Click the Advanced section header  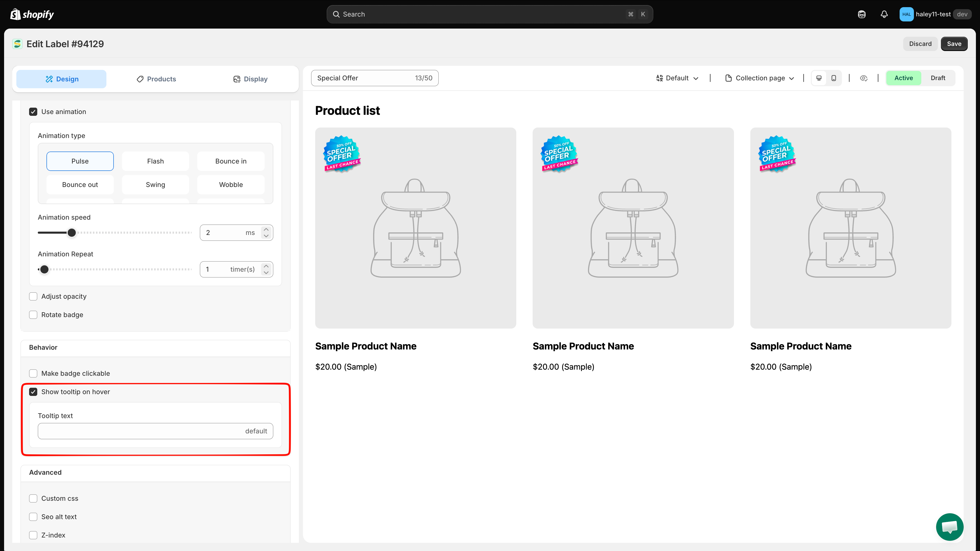(x=155, y=473)
